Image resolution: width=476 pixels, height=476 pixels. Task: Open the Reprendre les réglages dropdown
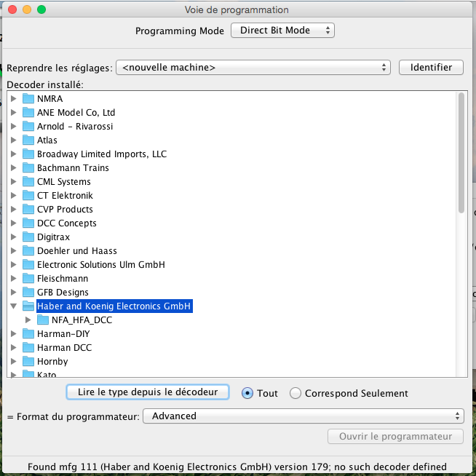253,68
